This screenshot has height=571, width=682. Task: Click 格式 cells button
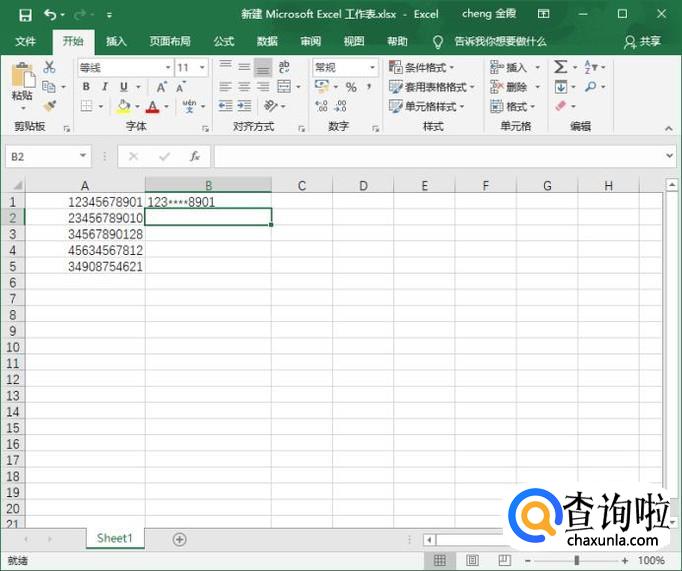512,106
